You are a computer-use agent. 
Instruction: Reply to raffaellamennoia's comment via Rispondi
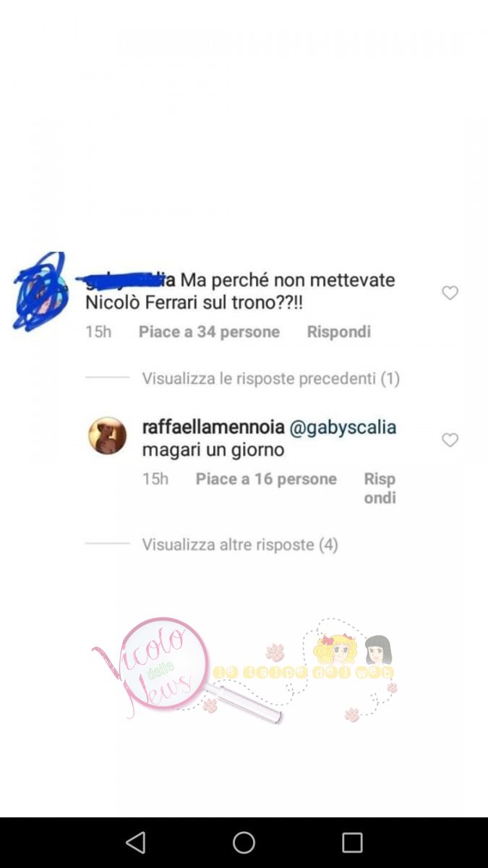[380, 488]
